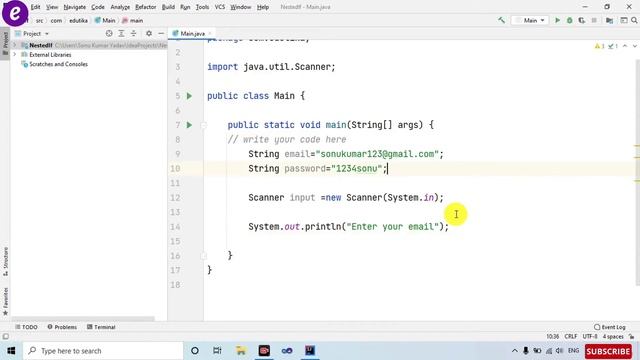Open the run anything window icon

[x=624, y=20]
